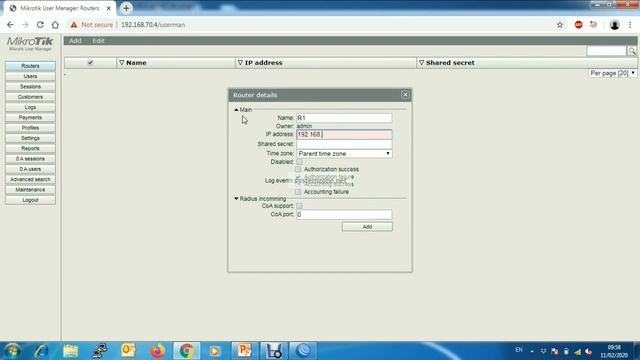The width and height of the screenshot is (640, 360).
Task: Open the Edit menu
Action: [98, 41]
